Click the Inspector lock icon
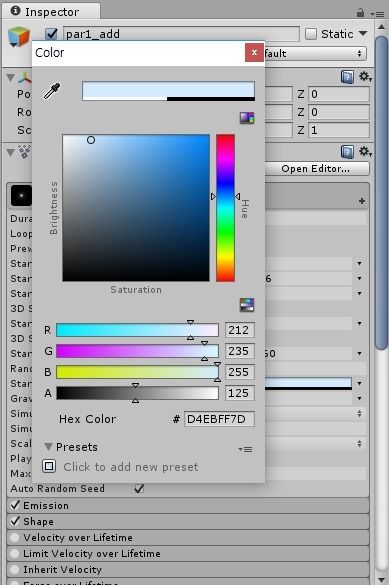Screen dimensions: 389x585 tap(360, 12)
